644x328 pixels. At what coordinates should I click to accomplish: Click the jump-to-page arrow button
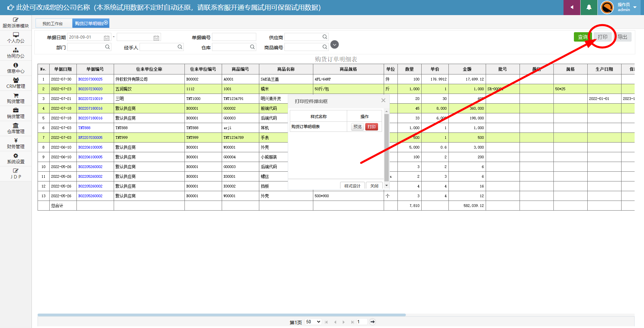[x=372, y=322]
